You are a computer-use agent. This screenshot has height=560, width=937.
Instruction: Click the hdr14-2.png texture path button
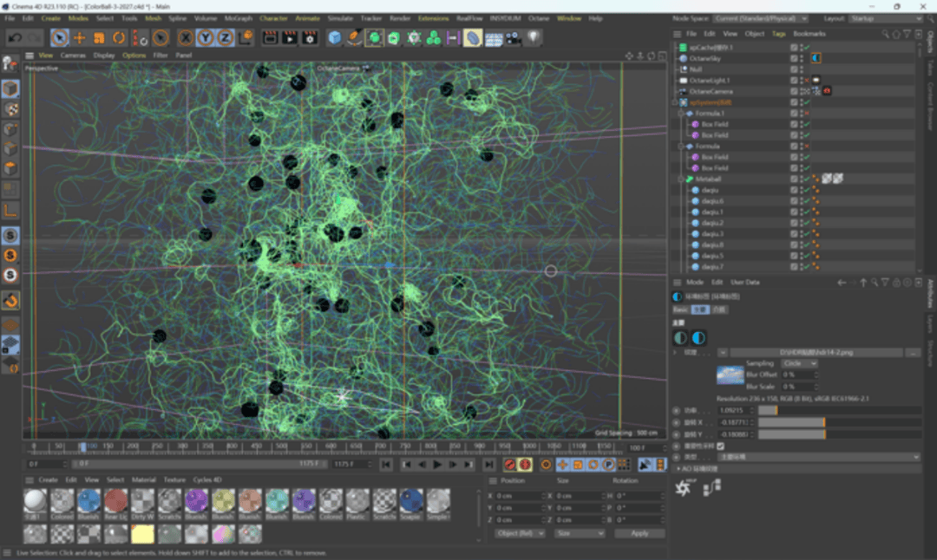pos(815,353)
